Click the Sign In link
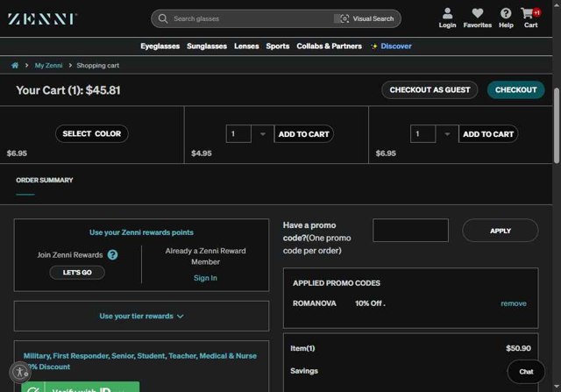This screenshot has height=392, width=561. click(x=205, y=278)
